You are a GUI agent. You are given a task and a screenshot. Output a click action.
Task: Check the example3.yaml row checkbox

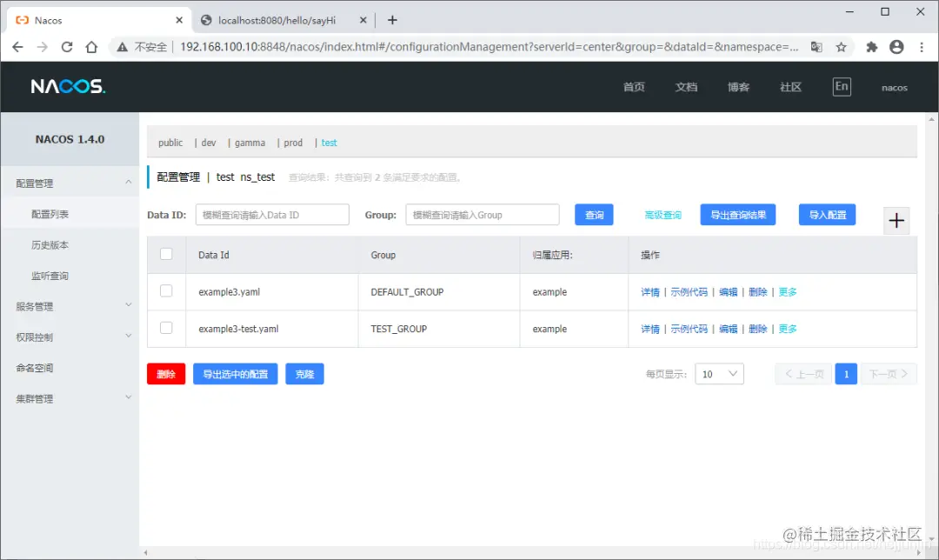(x=166, y=291)
